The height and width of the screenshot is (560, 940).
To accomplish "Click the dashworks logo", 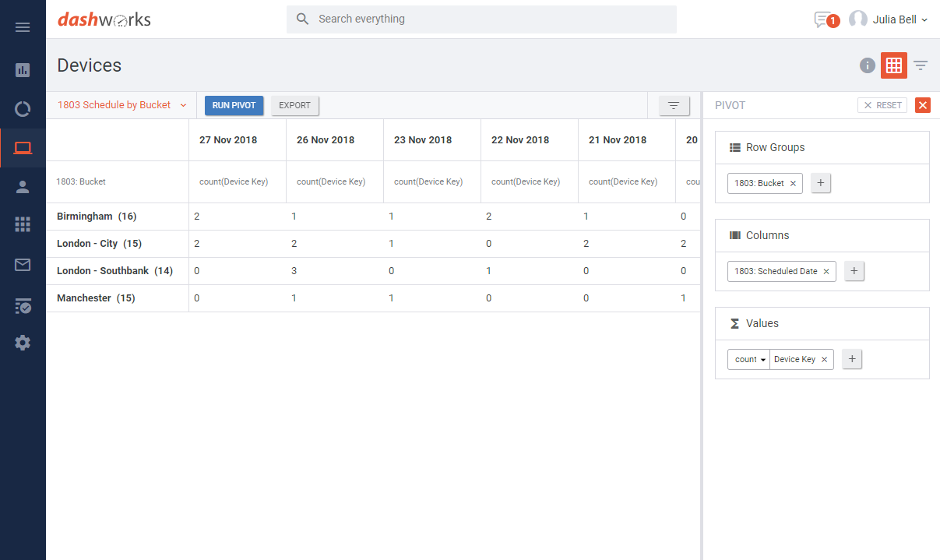I will pos(104,19).
